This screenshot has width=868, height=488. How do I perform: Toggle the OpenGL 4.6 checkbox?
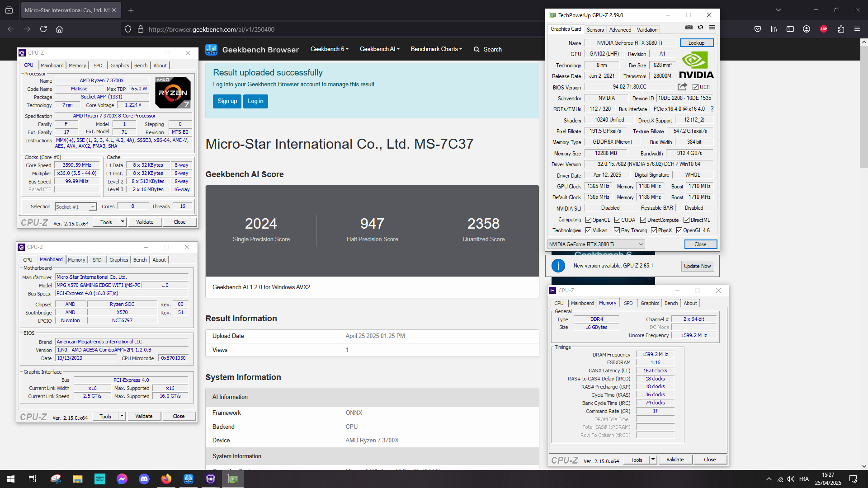[679, 230]
